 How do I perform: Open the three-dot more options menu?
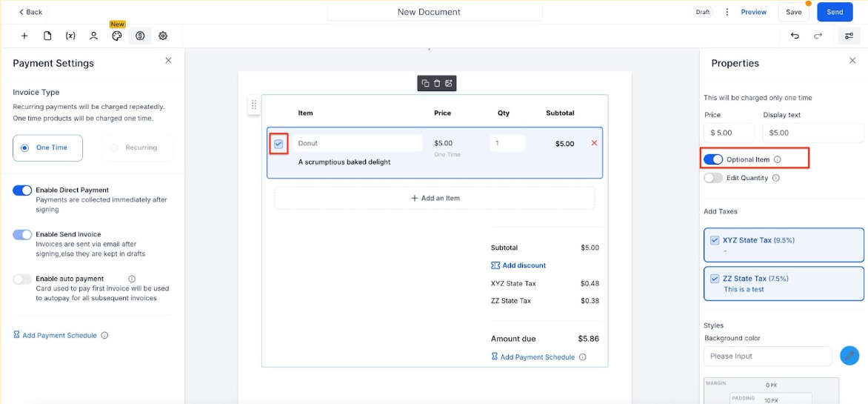pyautogui.click(x=727, y=12)
